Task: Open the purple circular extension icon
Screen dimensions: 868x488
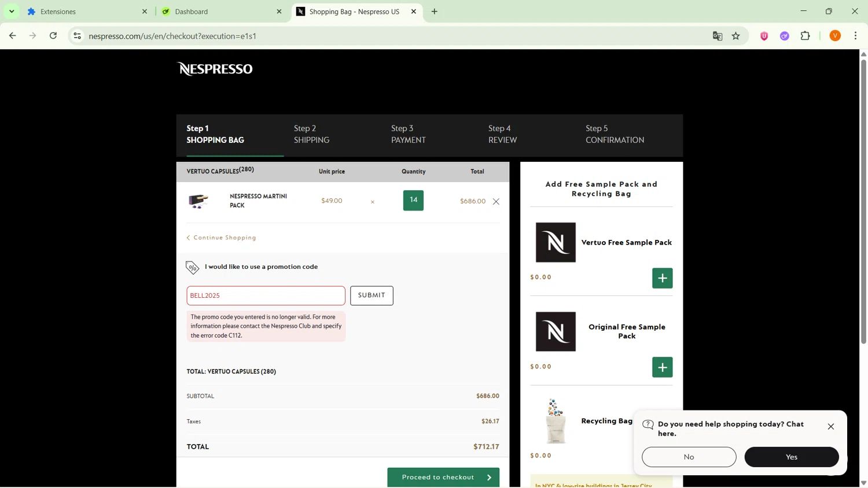Action: coord(785,36)
